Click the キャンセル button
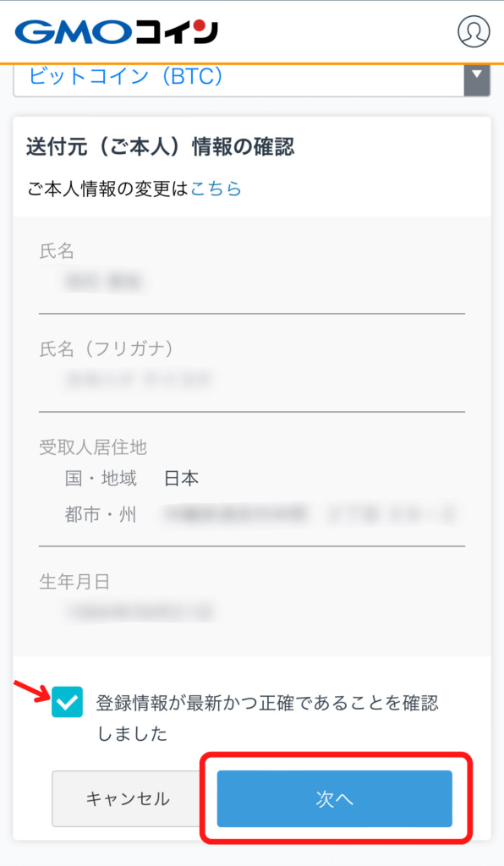The image size is (504, 866). (x=128, y=798)
